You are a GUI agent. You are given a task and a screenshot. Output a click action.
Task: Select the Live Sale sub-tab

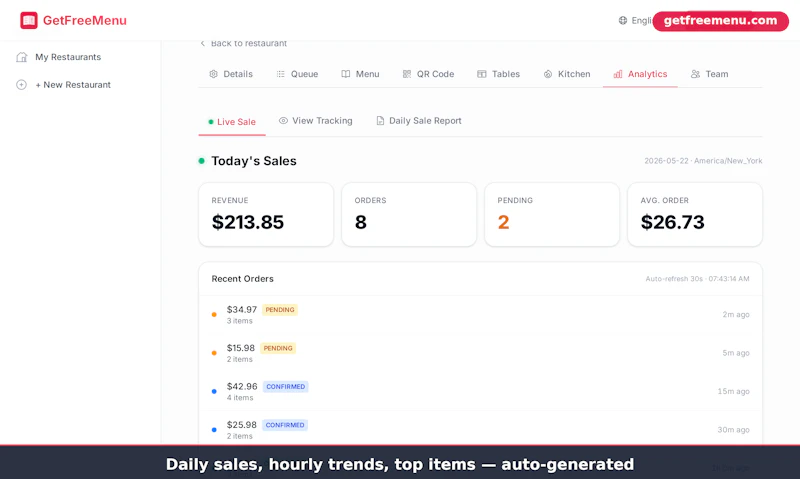(x=232, y=122)
